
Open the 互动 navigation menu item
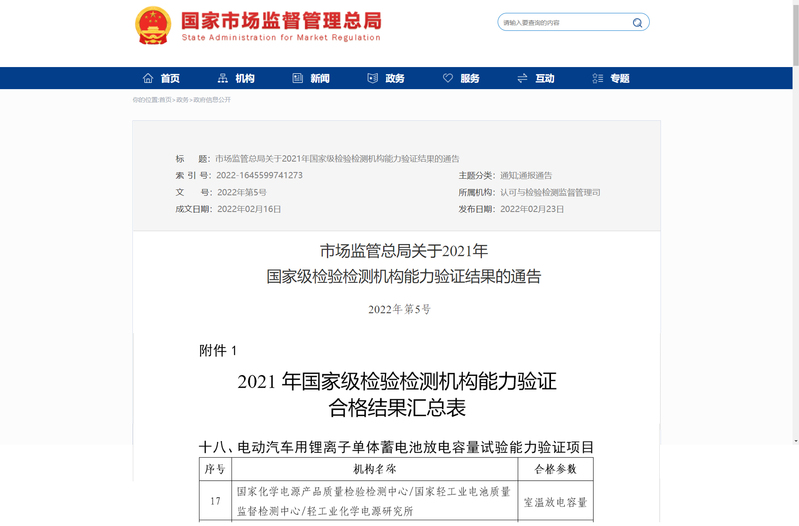pyautogui.click(x=544, y=78)
